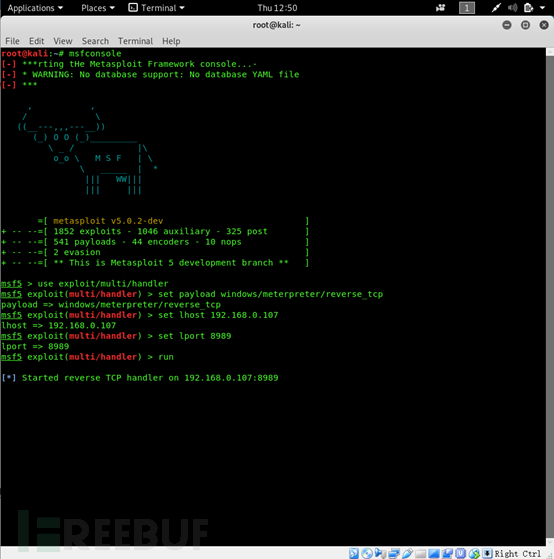554x559 pixels.
Task: Click the volume speaker icon
Action: pos(512,8)
